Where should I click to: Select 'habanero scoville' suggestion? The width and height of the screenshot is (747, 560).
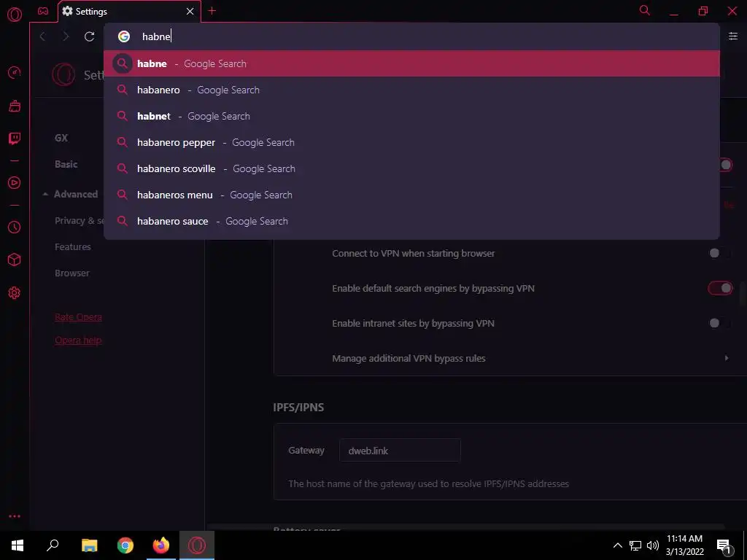411,168
